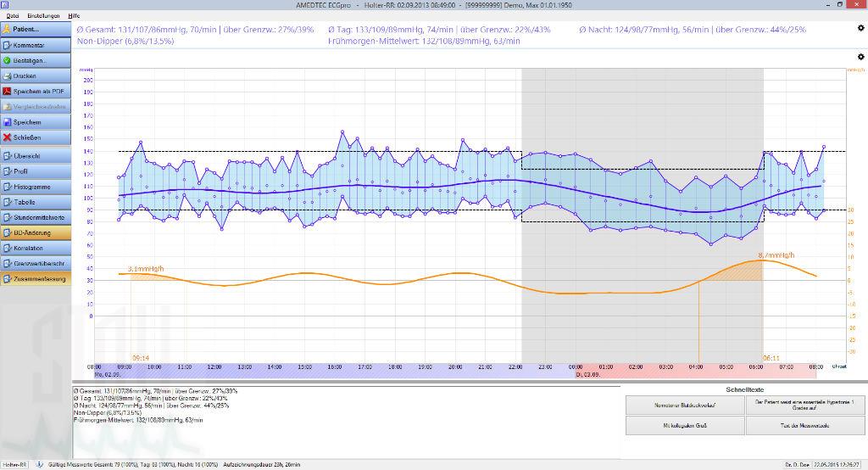Close the report with Schließen
The width and height of the screenshot is (868, 470).
34,137
